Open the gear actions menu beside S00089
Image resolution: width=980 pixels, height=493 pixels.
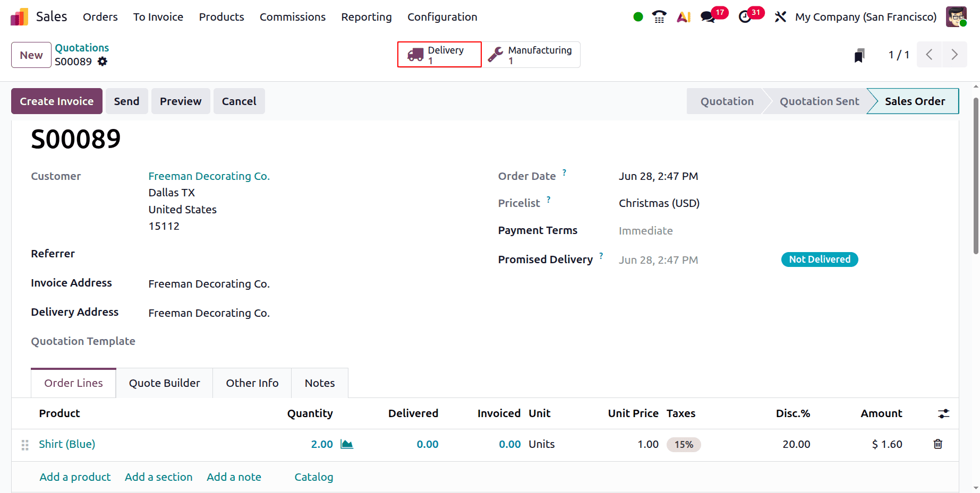103,62
